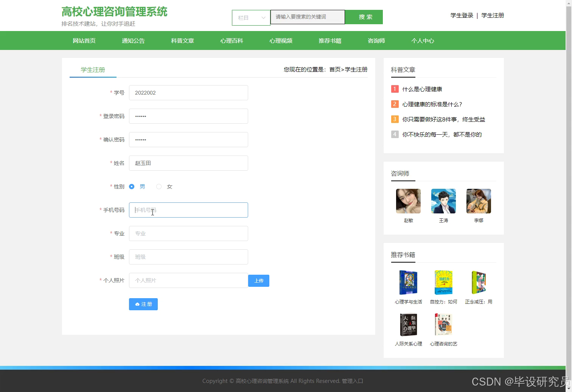Open the 个人中心 menu item

tap(423, 41)
